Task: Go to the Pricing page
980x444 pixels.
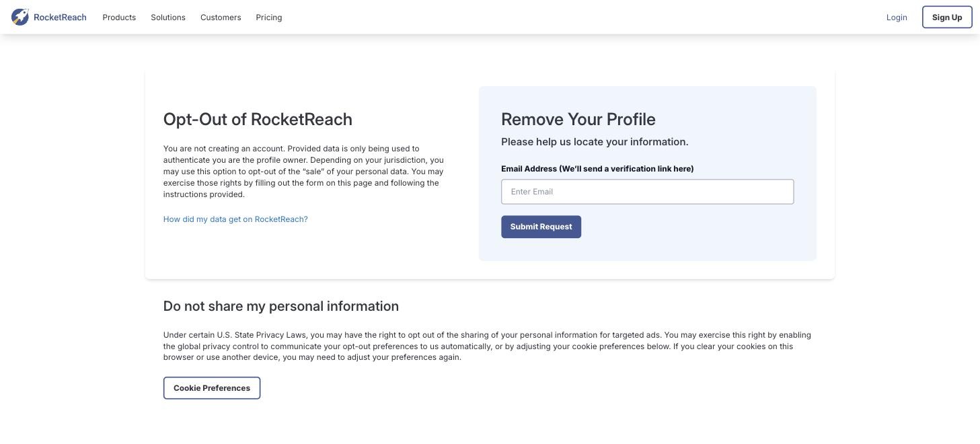Action: pos(269,17)
